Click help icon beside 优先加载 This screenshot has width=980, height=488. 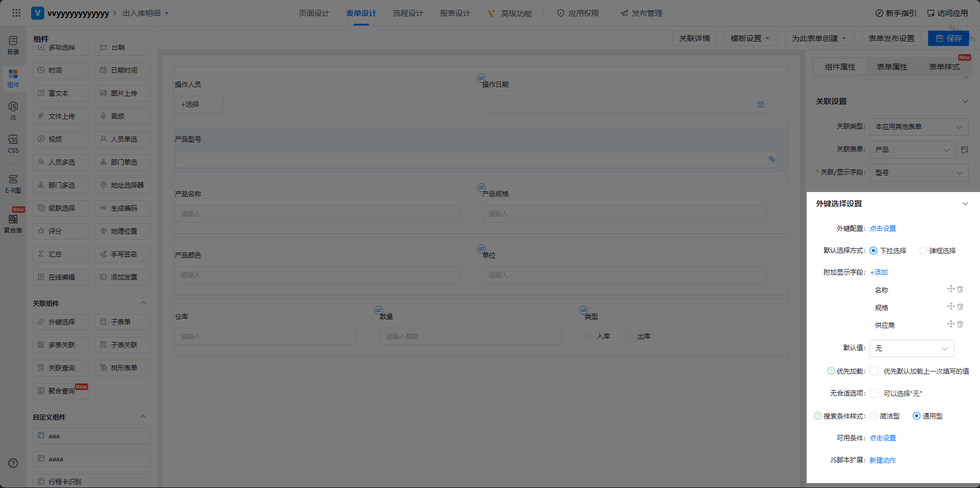(x=831, y=371)
